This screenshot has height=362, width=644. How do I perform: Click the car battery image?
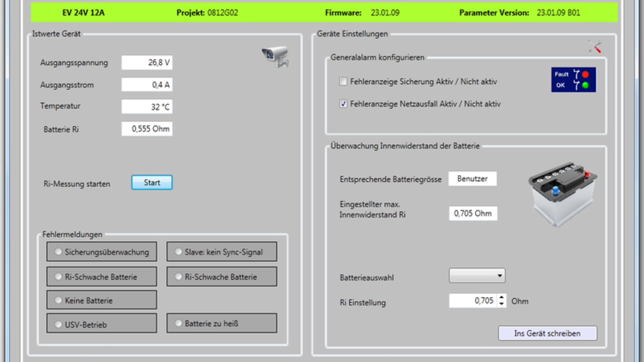562,194
